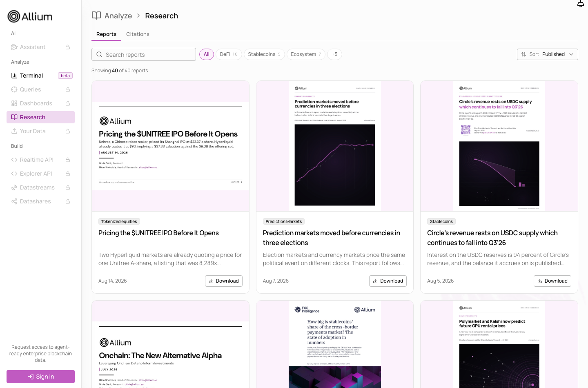The height and width of the screenshot is (388, 588).
Task: Focus the Search reports field
Action: tap(144, 54)
